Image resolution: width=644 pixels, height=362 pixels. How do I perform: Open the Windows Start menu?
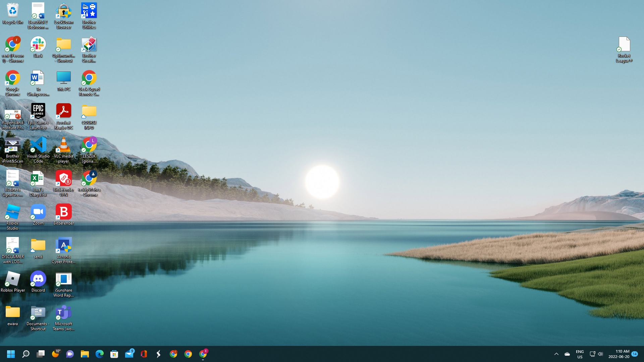point(11,354)
